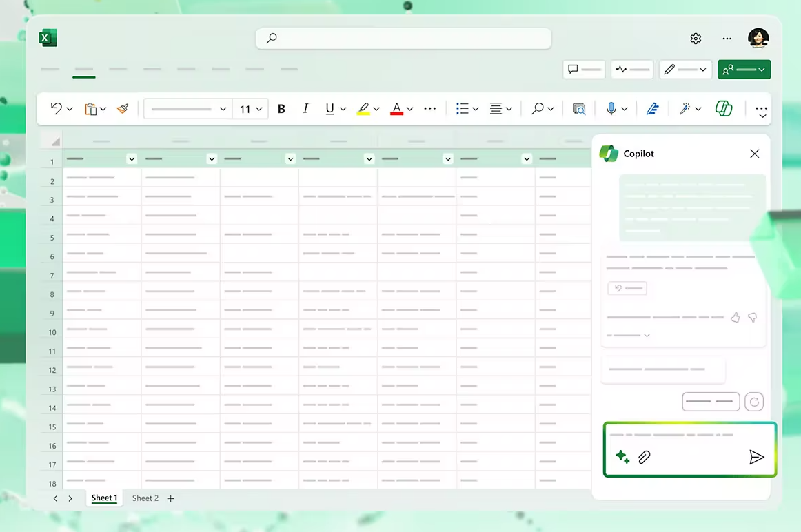The image size is (801, 532).
Task: Click the Copilot icon in the toolbar
Action: point(723,108)
